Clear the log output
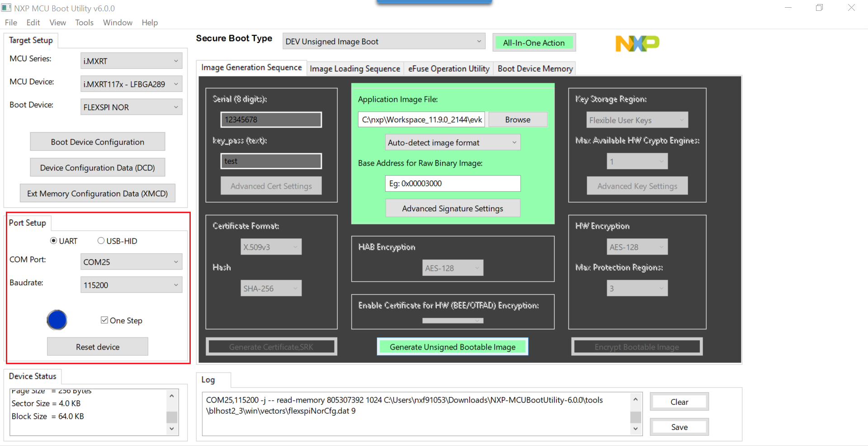The height and width of the screenshot is (446, 868). coord(679,401)
